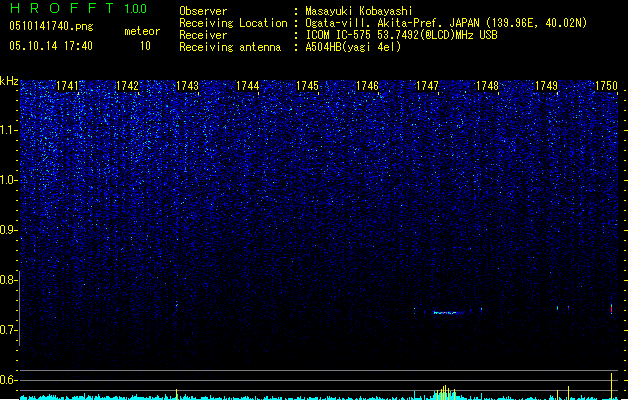
Task: Click the 1.1 kHz axis label
Action: pyautogui.click(x=8, y=130)
